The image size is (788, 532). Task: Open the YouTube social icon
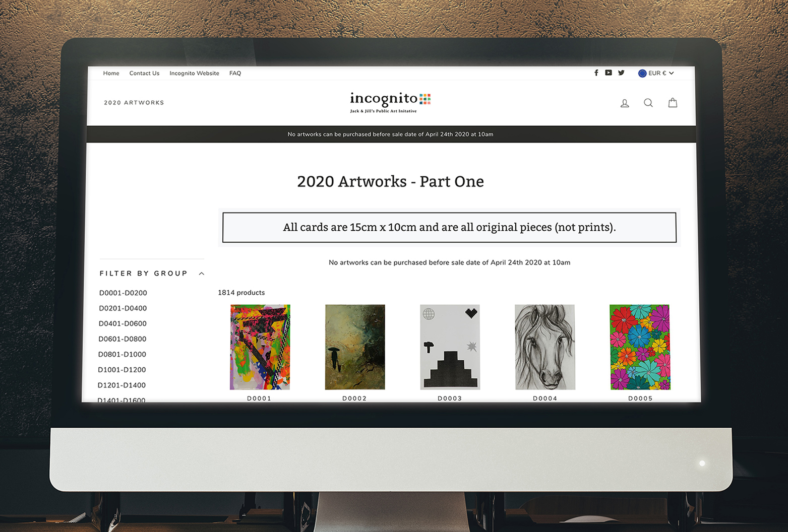(x=609, y=73)
